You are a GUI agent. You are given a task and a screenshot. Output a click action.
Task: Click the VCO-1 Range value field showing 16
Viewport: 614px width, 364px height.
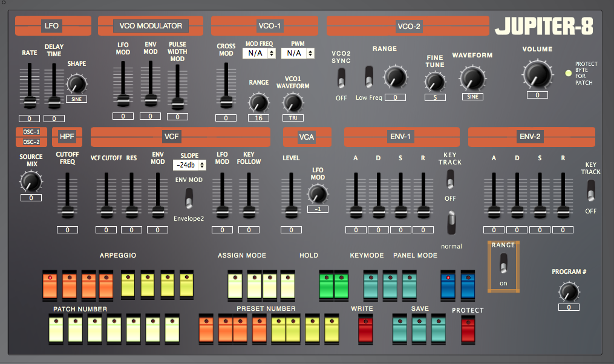pos(258,118)
